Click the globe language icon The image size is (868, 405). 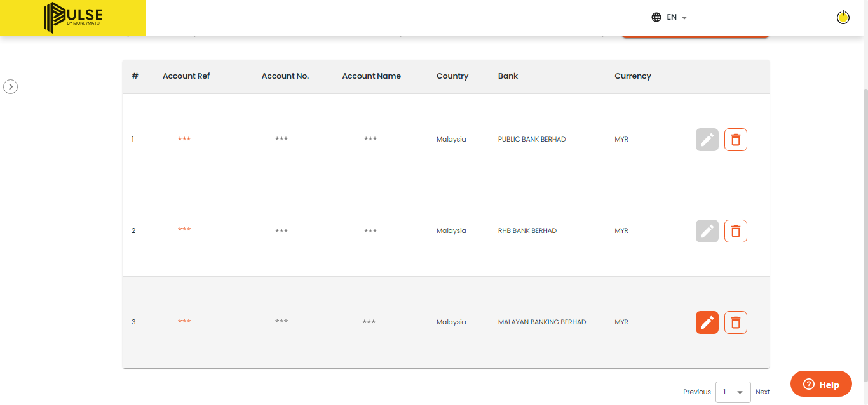(x=656, y=17)
